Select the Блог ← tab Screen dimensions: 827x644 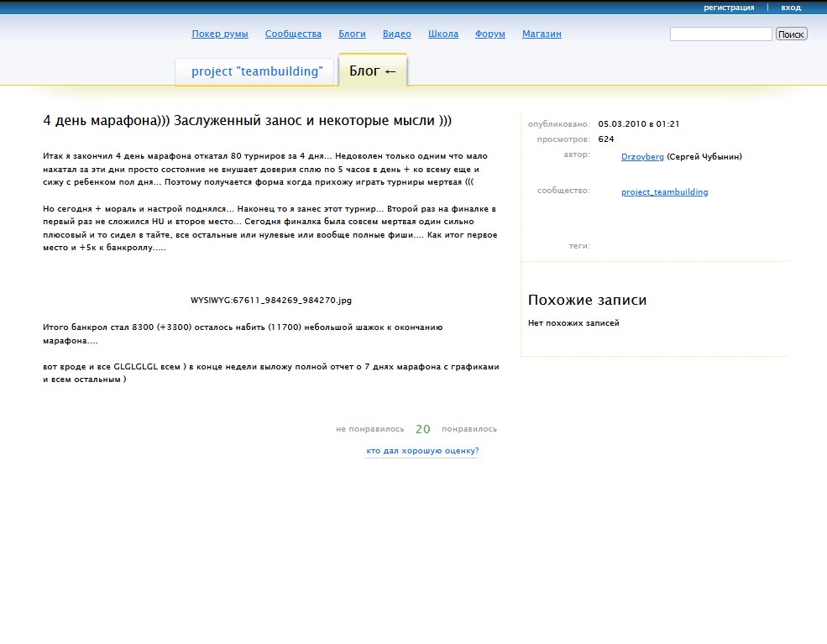[373, 71]
